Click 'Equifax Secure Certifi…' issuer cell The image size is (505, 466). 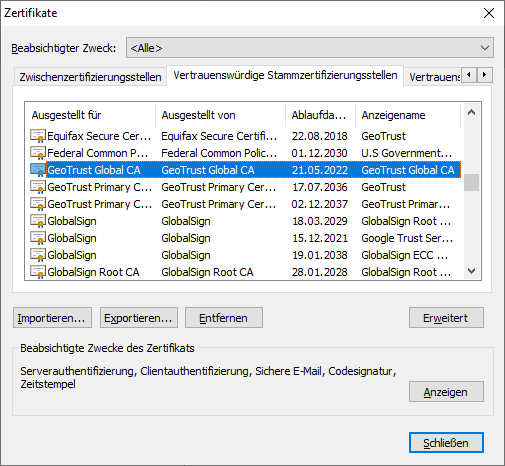click(219, 136)
